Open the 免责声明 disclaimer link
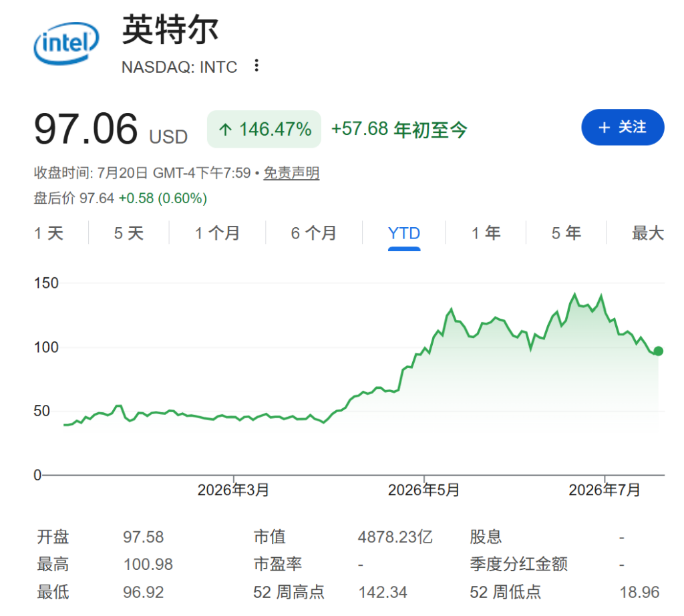This screenshot has height=616, width=684. (x=291, y=173)
